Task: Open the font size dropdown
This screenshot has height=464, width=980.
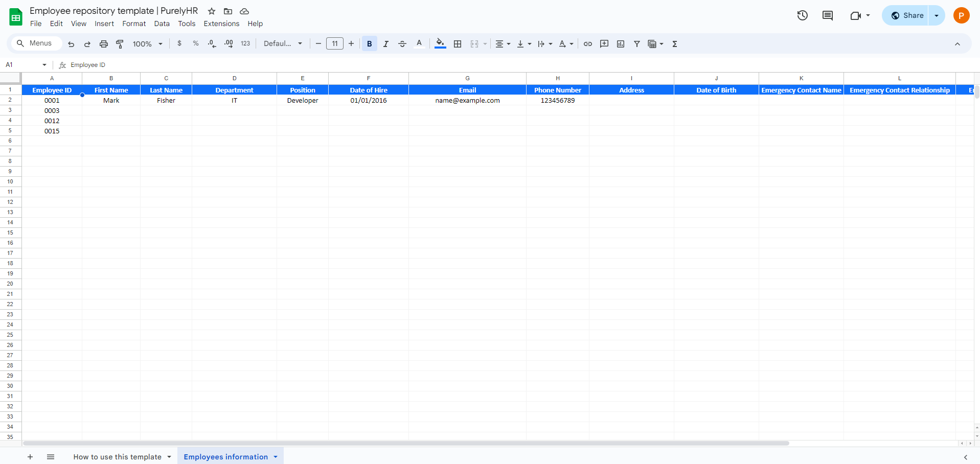Action: point(335,43)
